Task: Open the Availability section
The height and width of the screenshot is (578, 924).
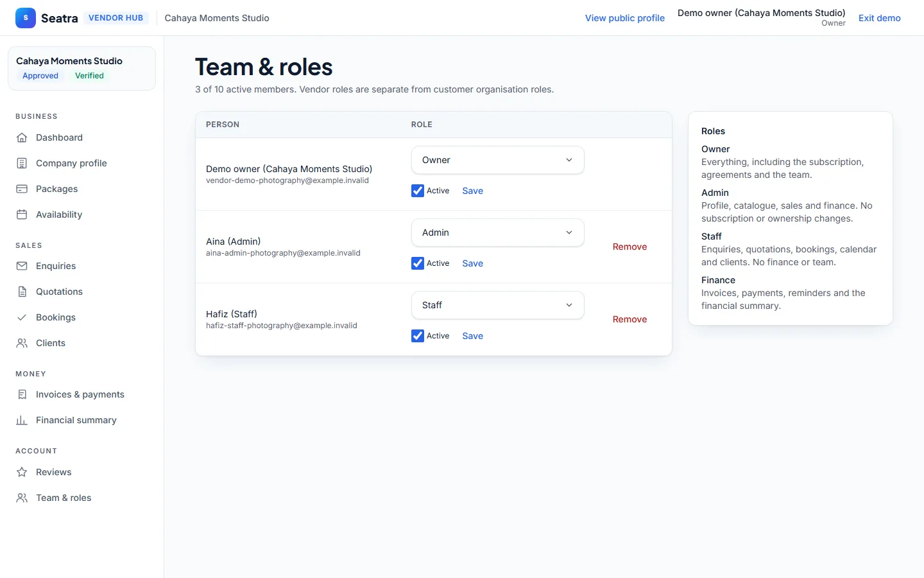Action: click(x=81, y=215)
